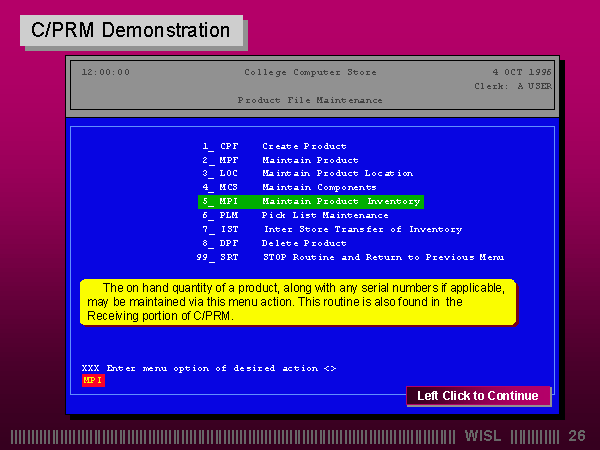The image size is (600, 450).
Task: Select STOP Routine and Return option
Action: (x=382, y=257)
